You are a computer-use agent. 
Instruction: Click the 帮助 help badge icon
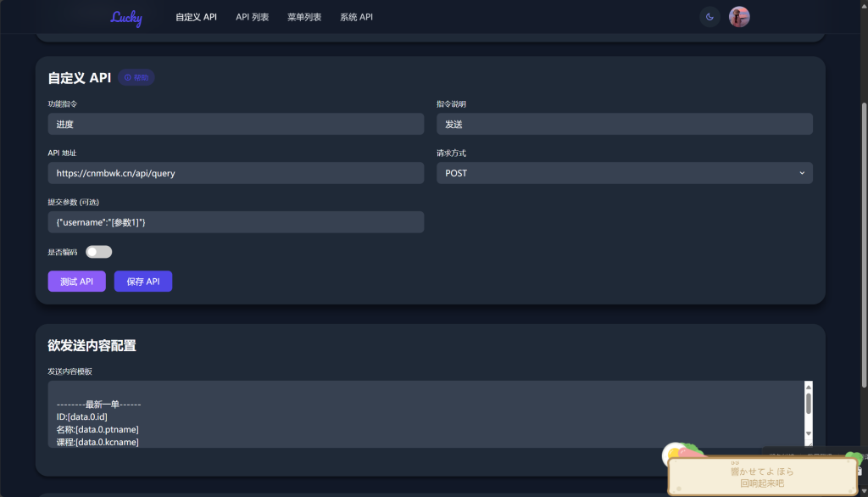coord(136,78)
